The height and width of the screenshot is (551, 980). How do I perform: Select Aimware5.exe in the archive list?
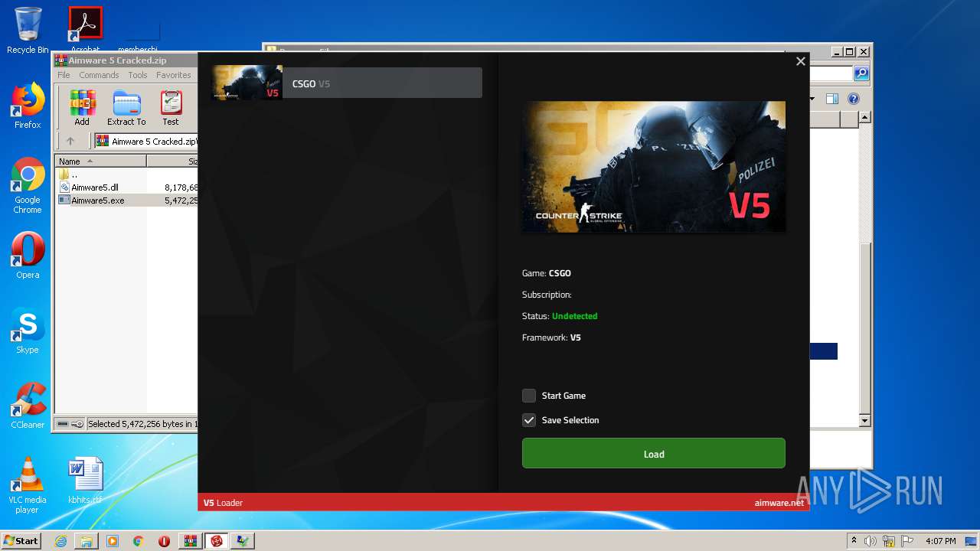(126, 201)
